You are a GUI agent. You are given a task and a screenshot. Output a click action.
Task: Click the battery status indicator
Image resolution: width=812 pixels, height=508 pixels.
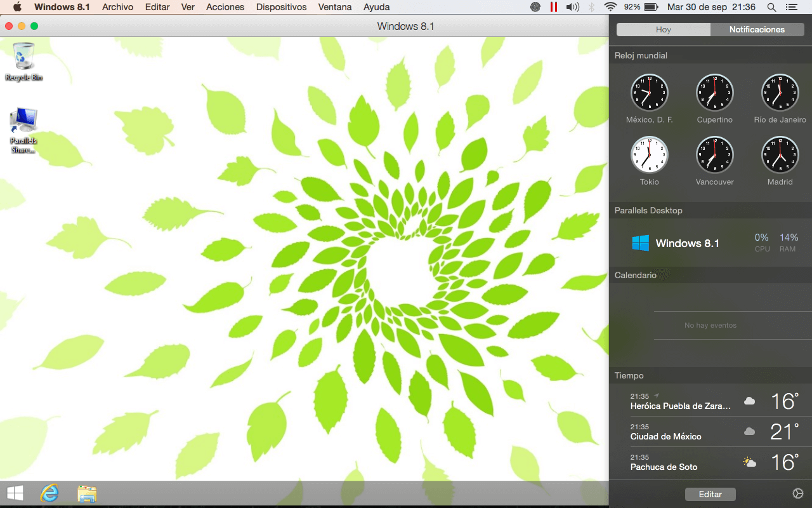pos(650,7)
